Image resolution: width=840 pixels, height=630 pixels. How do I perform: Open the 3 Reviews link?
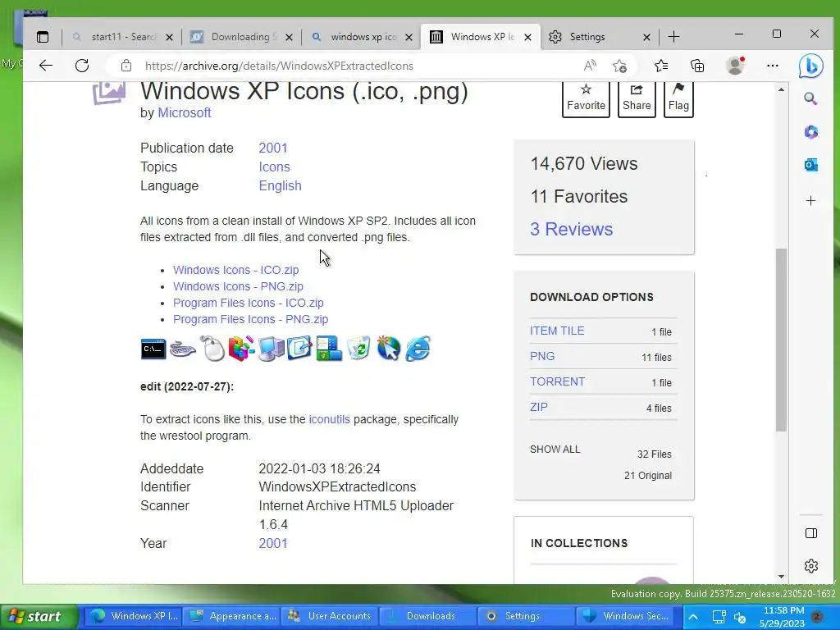[x=572, y=230]
